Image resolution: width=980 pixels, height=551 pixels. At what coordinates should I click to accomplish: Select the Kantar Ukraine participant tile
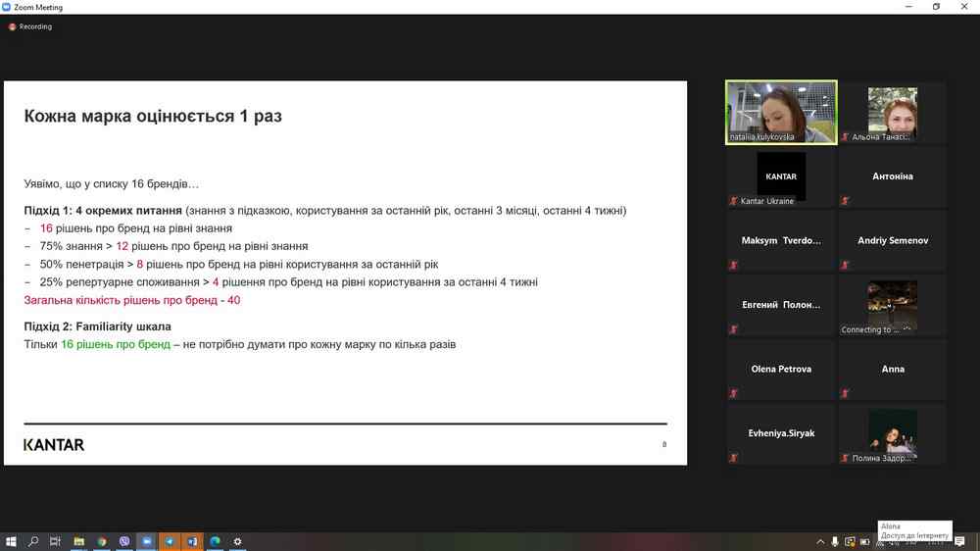(781, 176)
